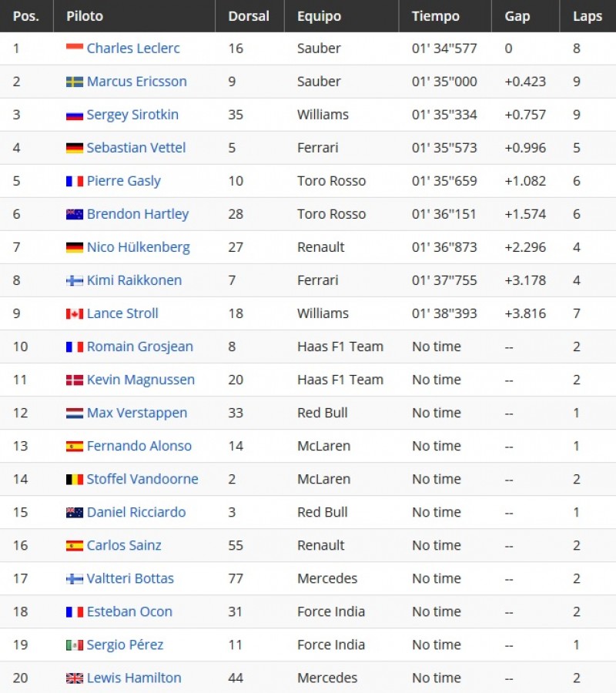Screen dimensions: 616x693
Task: Follow the Daniel Ricciardo link
Action: click(x=136, y=512)
